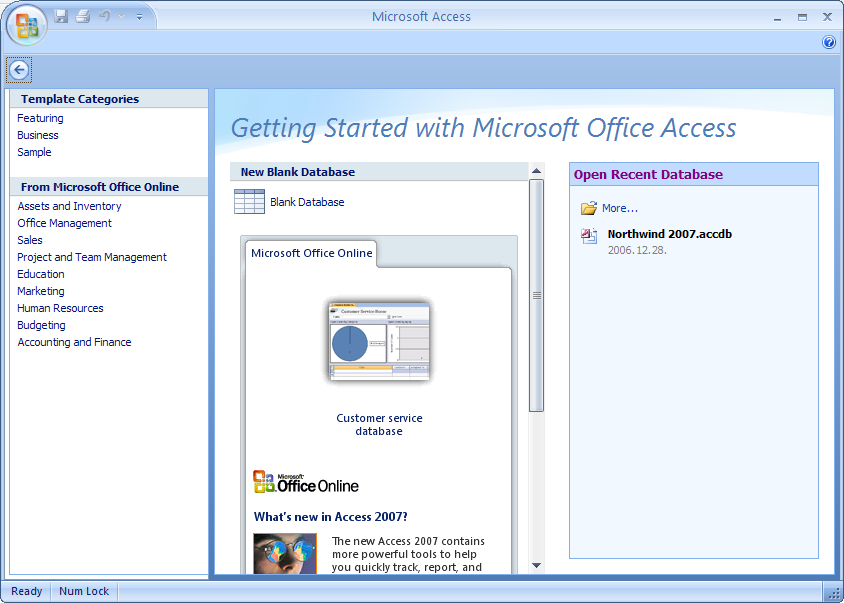This screenshot has height=603, width=844.
Task: Click the Save icon in Quick Access
Action: pos(61,16)
